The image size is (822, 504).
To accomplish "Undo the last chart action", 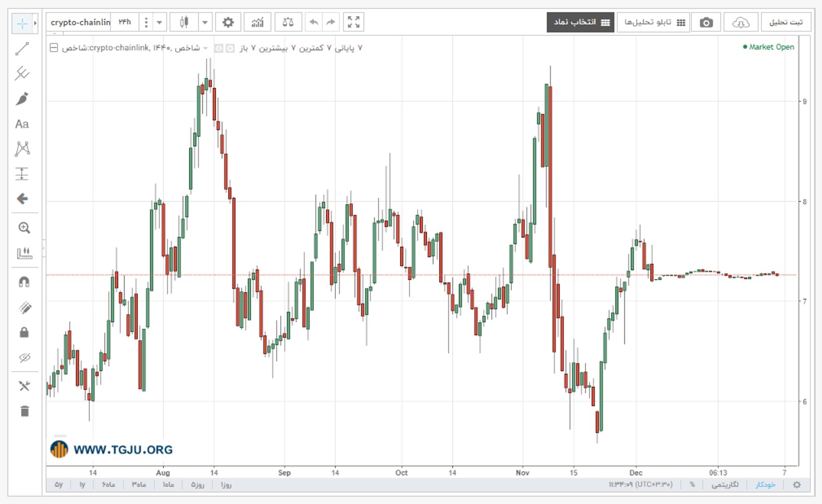I will click(x=314, y=22).
